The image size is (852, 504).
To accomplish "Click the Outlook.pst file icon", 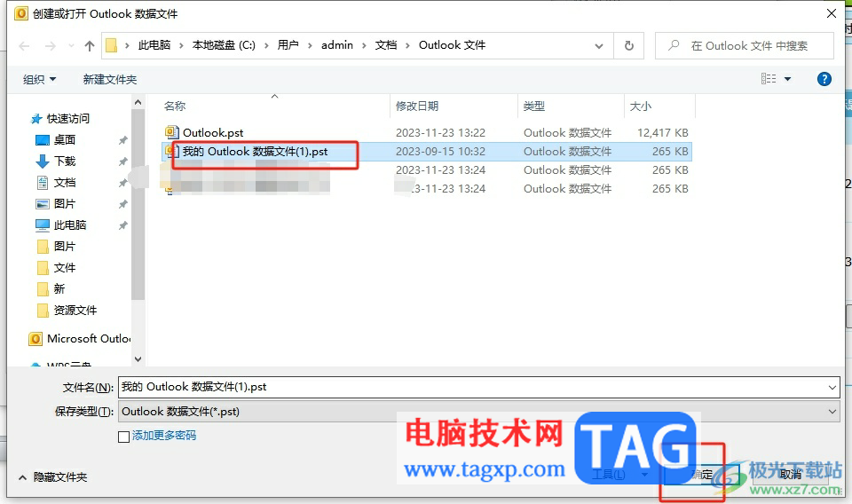I will click(x=171, y=132).
